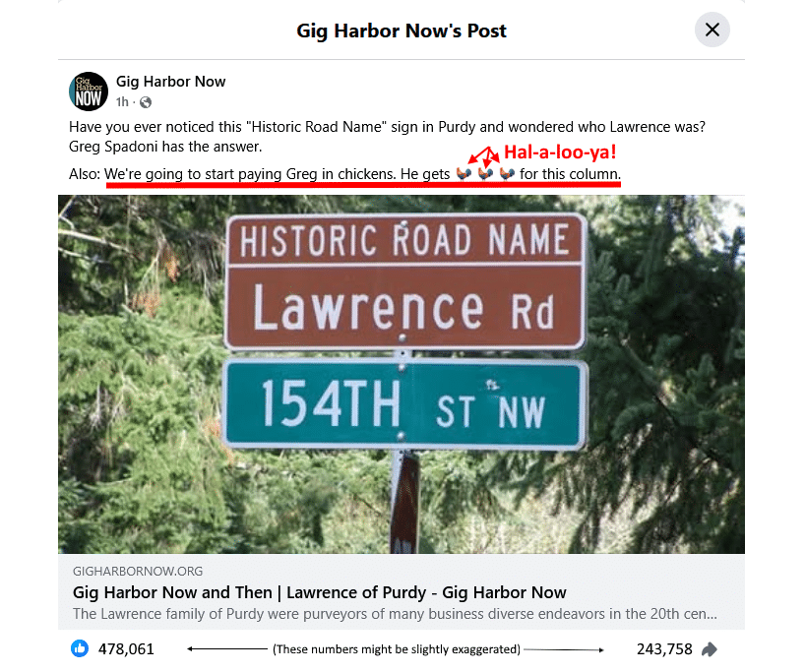This screenshot has width=805, height=672.
Task: Click the post text mentioning Greg Spadoni
Action: (387, 137)
